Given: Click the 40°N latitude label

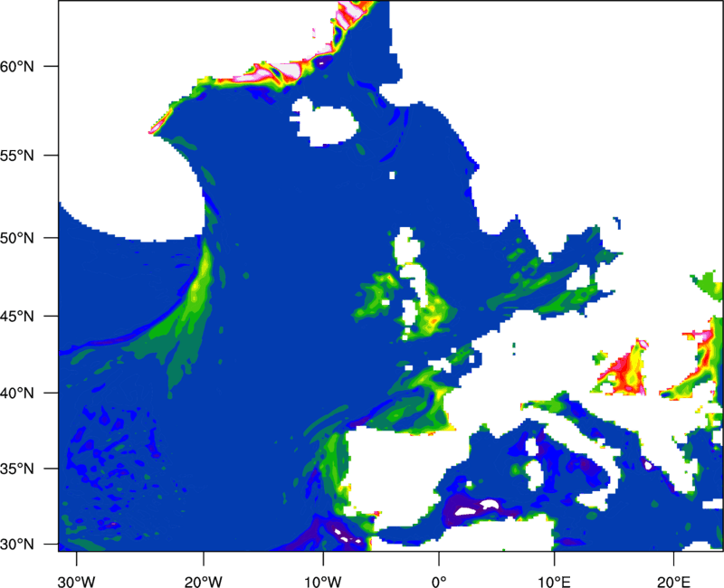Looking at the screenshot, I should pyautogui.click(x=17, y=394).
